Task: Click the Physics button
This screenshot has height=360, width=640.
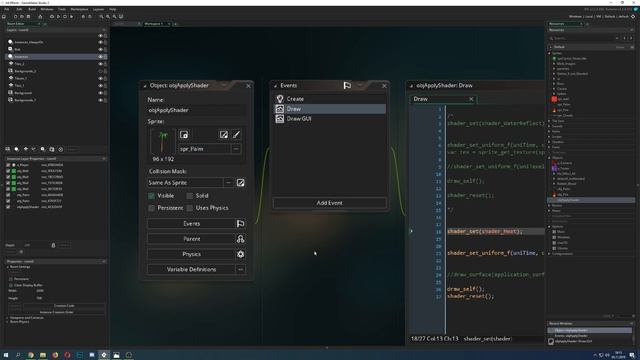Action: [x=191, y=254]
